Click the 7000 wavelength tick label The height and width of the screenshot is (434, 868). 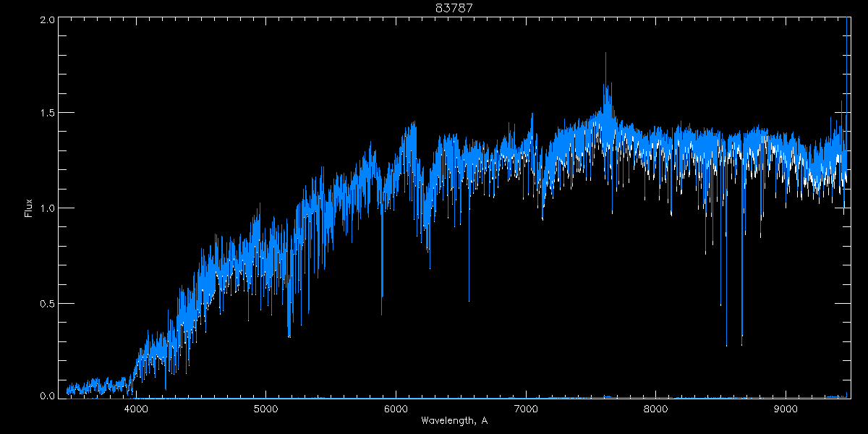(x=526, y=409)
